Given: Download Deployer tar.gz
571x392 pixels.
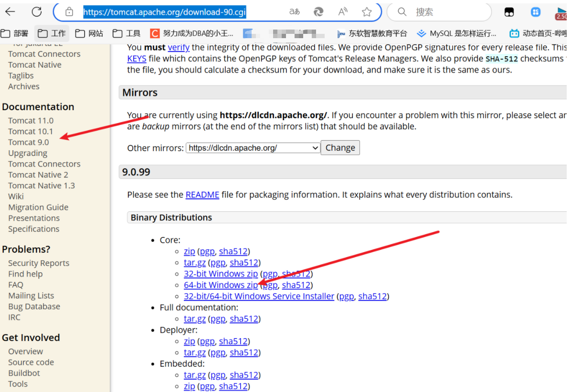Looking at the screenshot, I should tap(194, 353).
